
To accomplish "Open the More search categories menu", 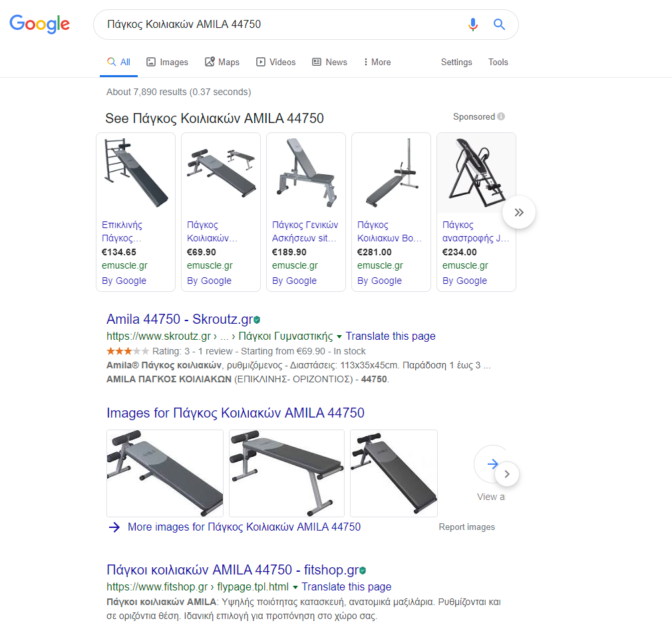I will point(377,62).
